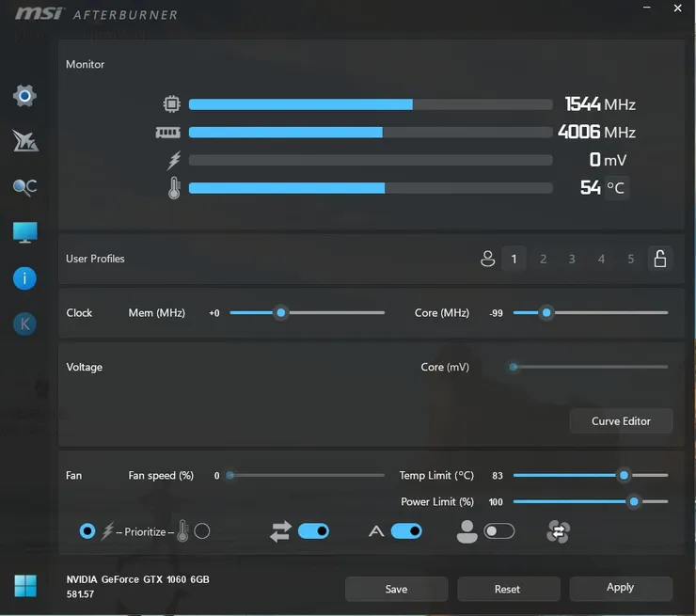Select user profile 5
The width and height of the screenshot is (696, 616).
(x=630, y=259)
